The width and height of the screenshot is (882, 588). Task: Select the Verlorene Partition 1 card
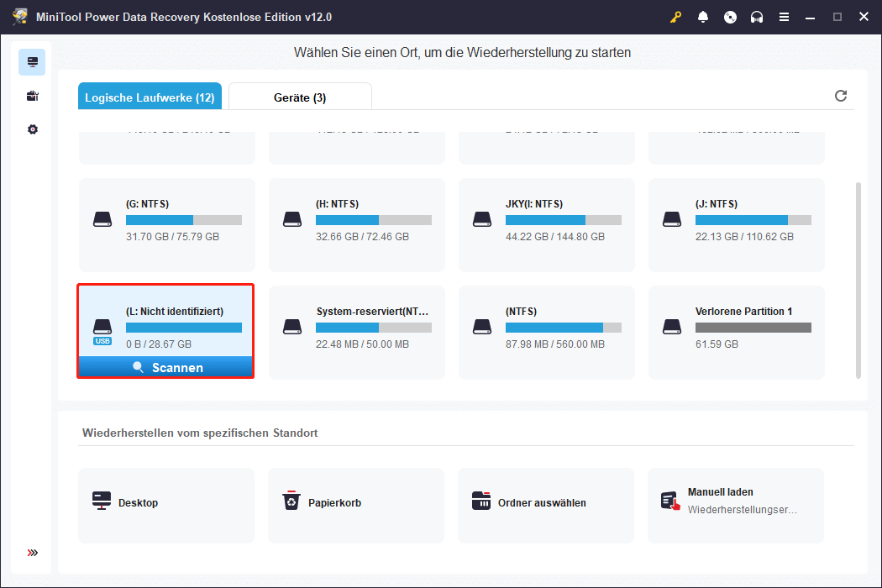(x=737, y=332)
